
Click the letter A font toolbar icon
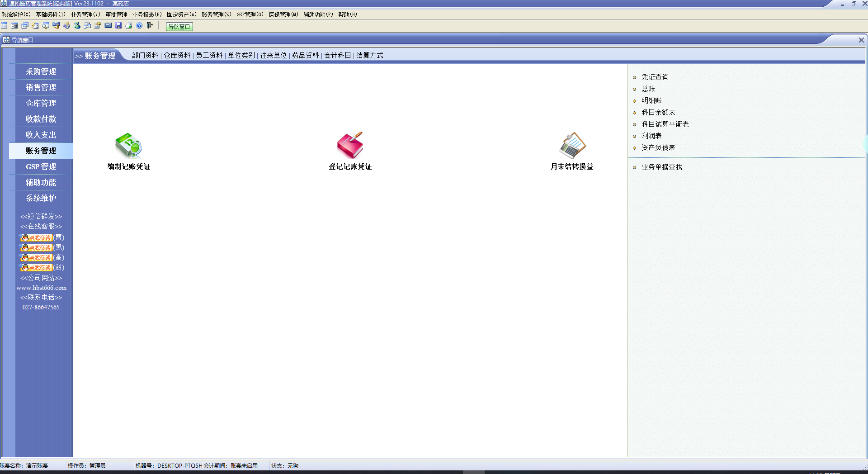[x=66, y=25]
